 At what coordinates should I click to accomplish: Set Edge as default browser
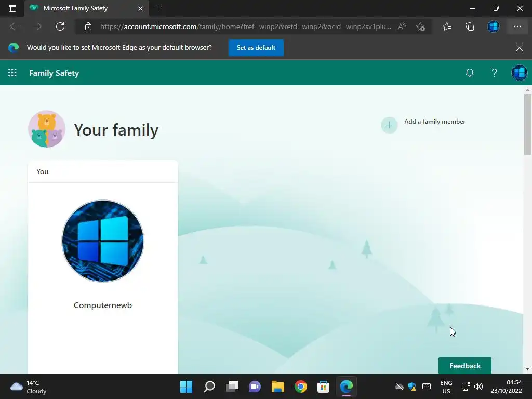pyautogui.click(x=256, y=48)
